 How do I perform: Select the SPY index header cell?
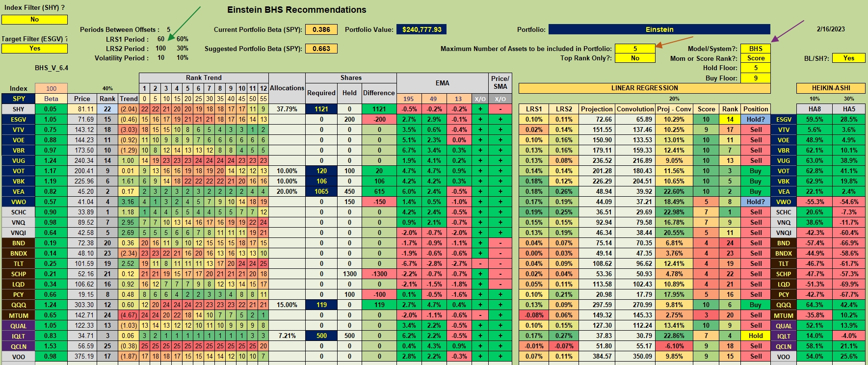pyautogui.click(x=18, y=99)
